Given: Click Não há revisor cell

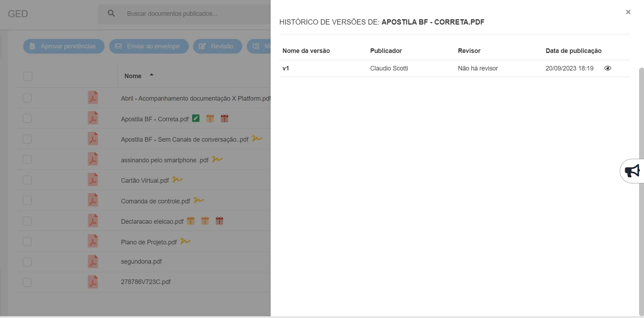Looking at the screenshot, I should pyautogui.click(x=478, y=68).
